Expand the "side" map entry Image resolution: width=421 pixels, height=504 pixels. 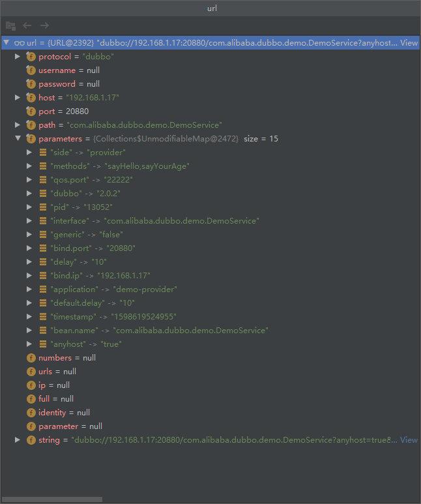29,153
